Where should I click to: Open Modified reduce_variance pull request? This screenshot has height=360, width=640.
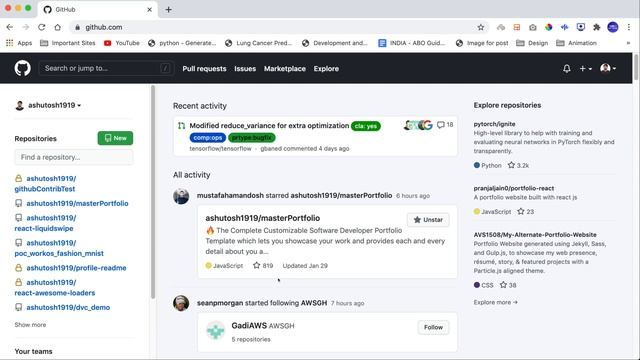pos(269,126)
